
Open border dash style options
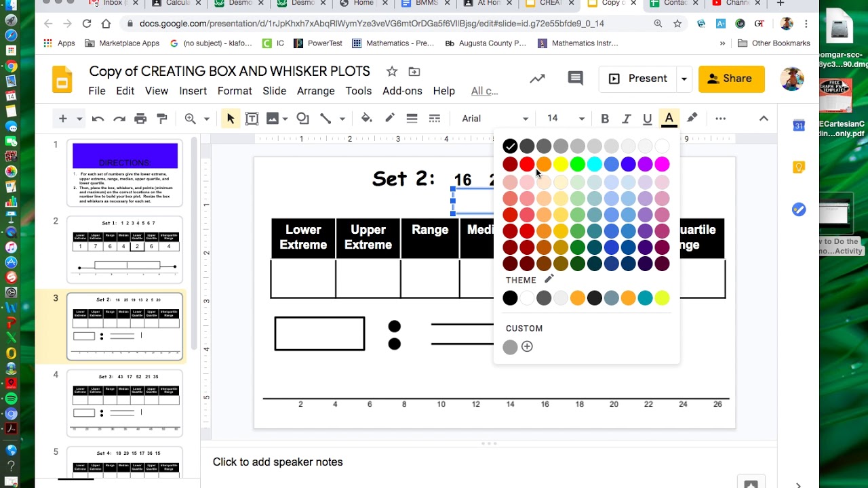[x=434, y=119]
